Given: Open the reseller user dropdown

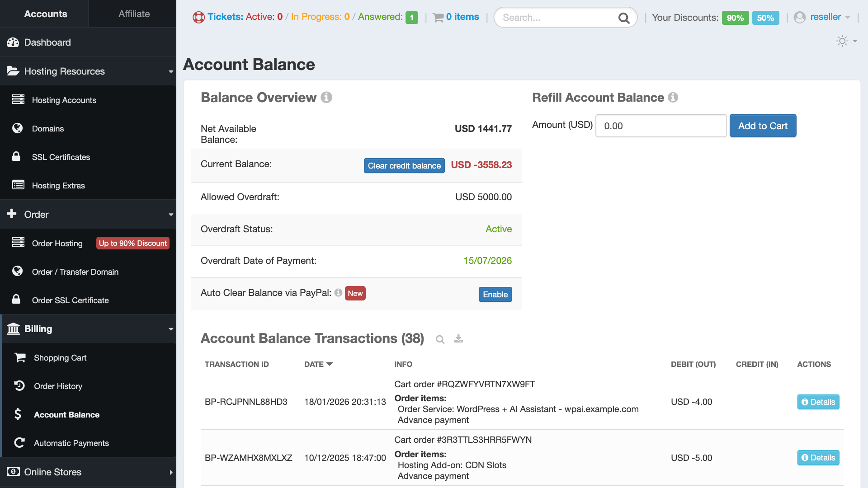Looking at the screenshot, I should pos(825,17).
